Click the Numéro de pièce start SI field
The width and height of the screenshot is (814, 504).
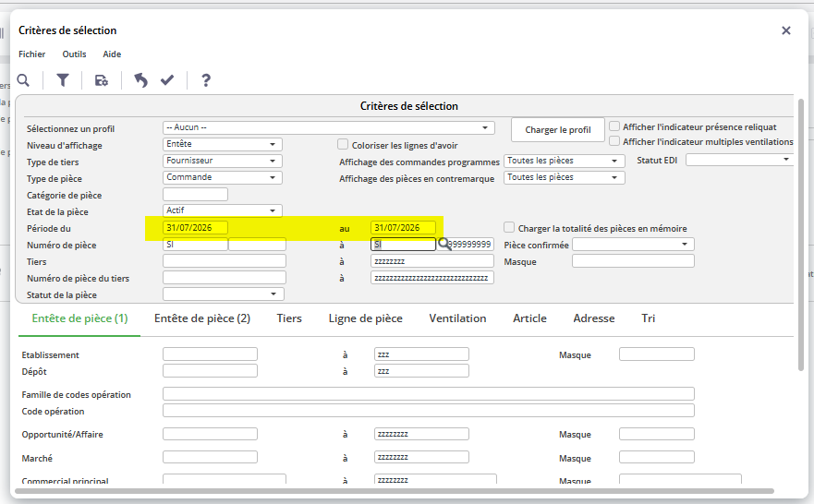[195, 245]
